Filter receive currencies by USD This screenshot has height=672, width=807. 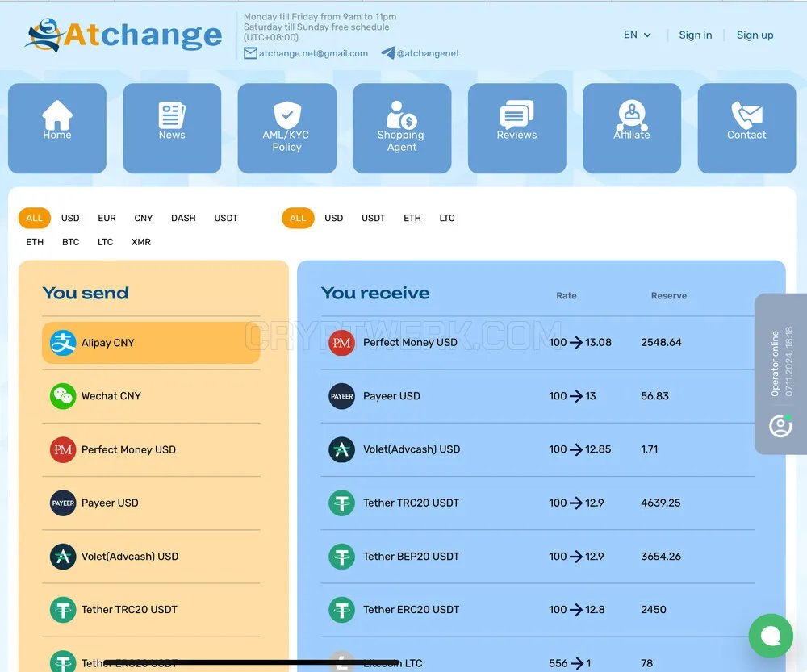point(334,218)
